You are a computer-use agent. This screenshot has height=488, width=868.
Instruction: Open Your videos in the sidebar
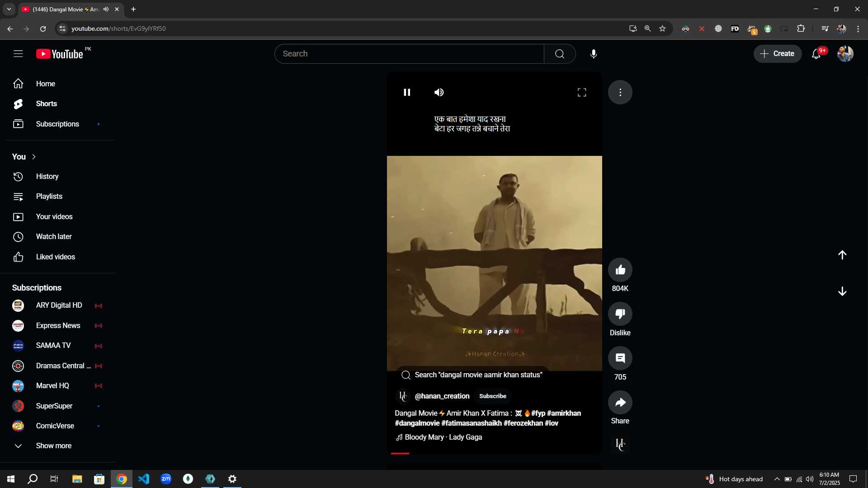(58, 217)
